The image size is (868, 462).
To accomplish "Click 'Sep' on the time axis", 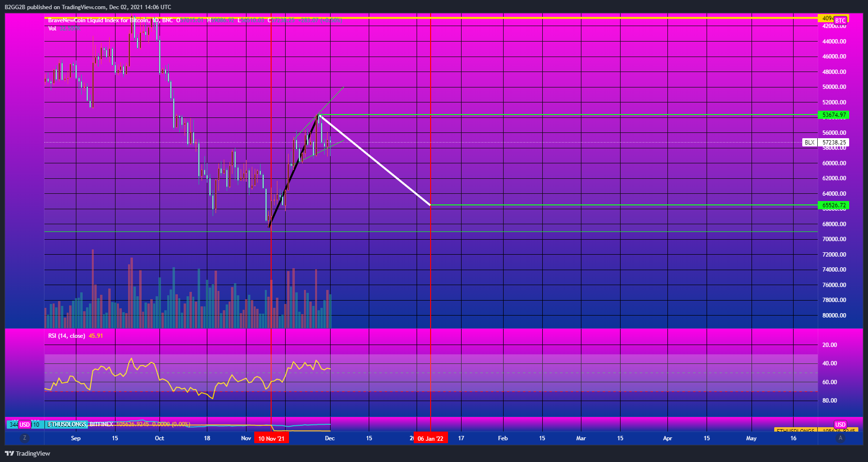I will click(x=76, y=438).
